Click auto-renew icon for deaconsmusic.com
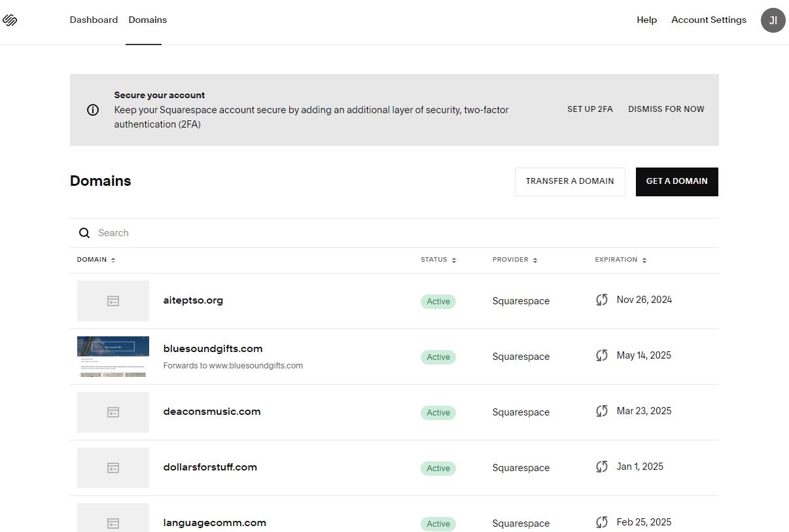 coord(602,411)
